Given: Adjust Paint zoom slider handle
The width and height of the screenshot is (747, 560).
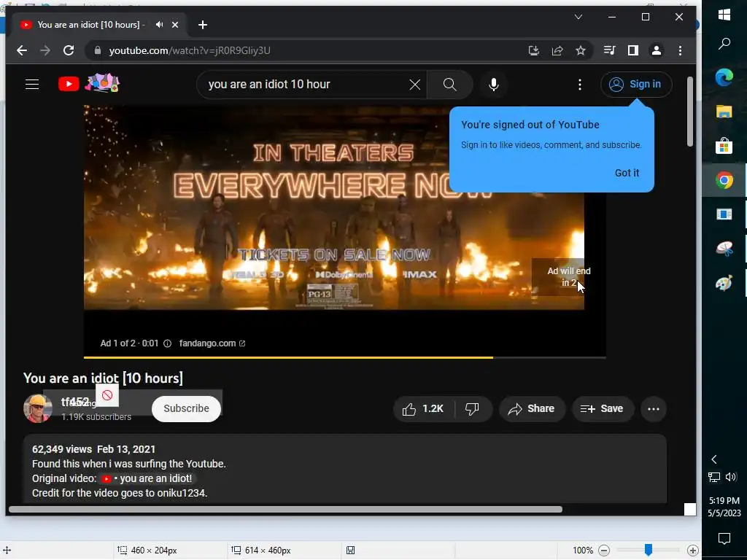Looking at the screenshot, I should (x=649, y=550).
